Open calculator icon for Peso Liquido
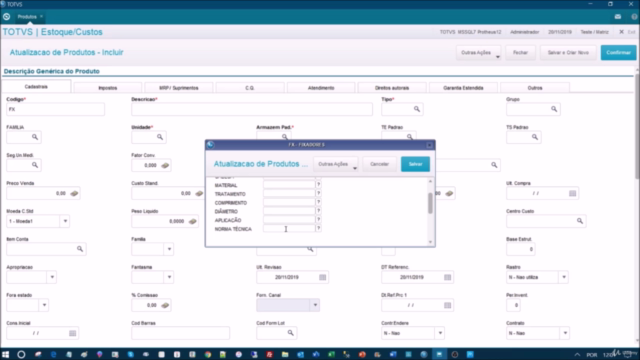 [193, 221]
